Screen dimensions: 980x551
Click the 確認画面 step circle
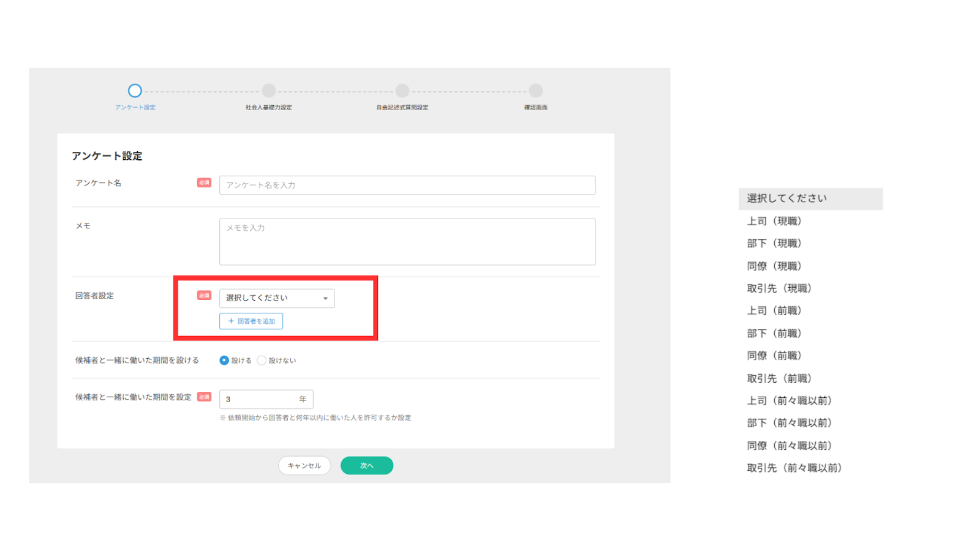click(x=536, y=91)
